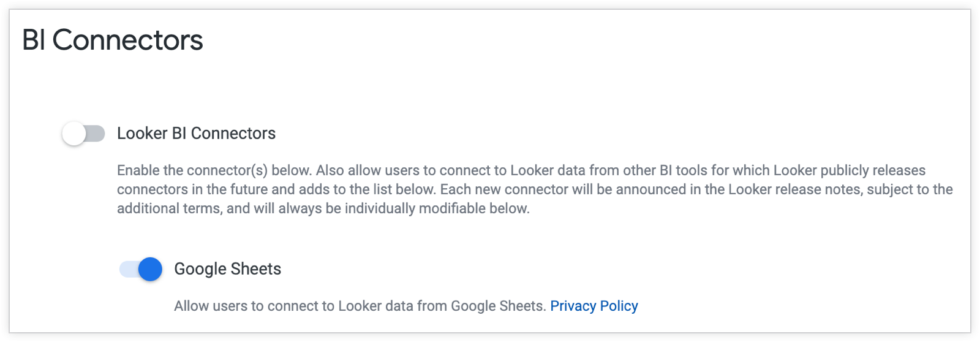Click the 'Allow users to connect' Google Sheets description
This screenshot has width=980, height=342.
click(x=360, y=306)
